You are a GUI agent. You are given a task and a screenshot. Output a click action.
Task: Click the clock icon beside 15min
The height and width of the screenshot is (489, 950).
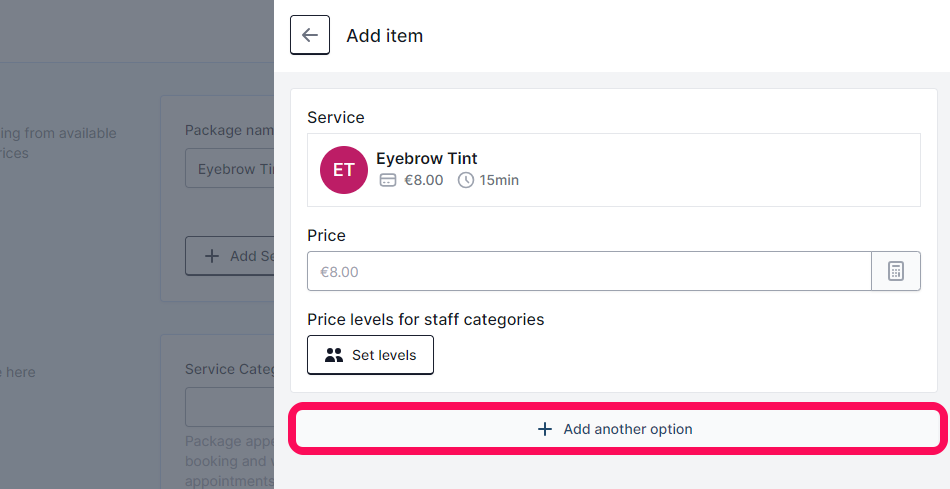point(465,180)
